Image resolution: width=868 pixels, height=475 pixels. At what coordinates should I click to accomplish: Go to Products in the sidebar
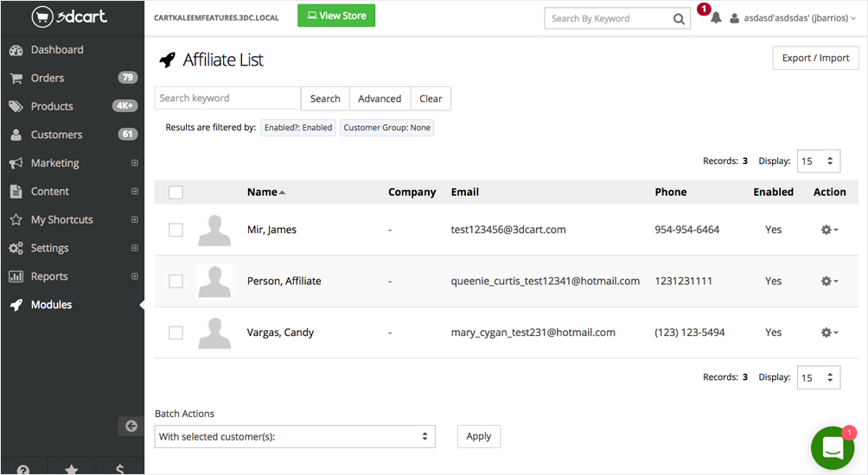tap(52, 106)
